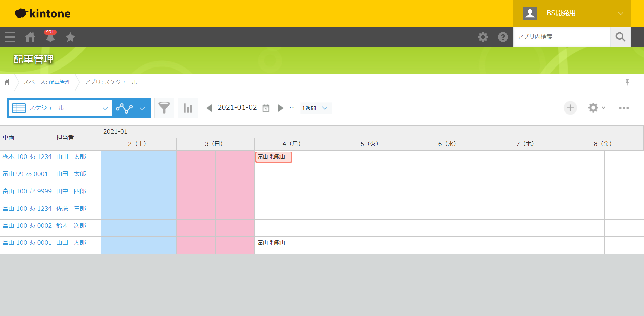Open the calendar date picker icon
644x316 pixels.
(x=266, y=108)
